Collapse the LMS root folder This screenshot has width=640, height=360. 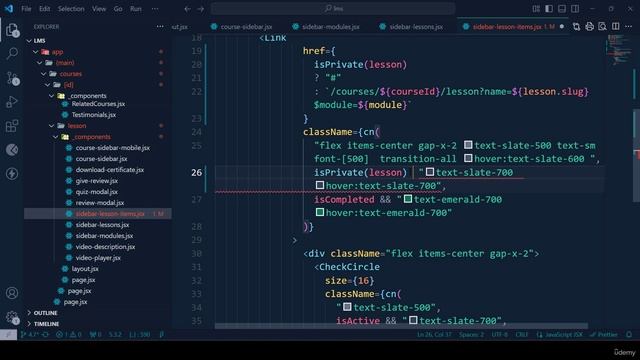tap(29, 41)
